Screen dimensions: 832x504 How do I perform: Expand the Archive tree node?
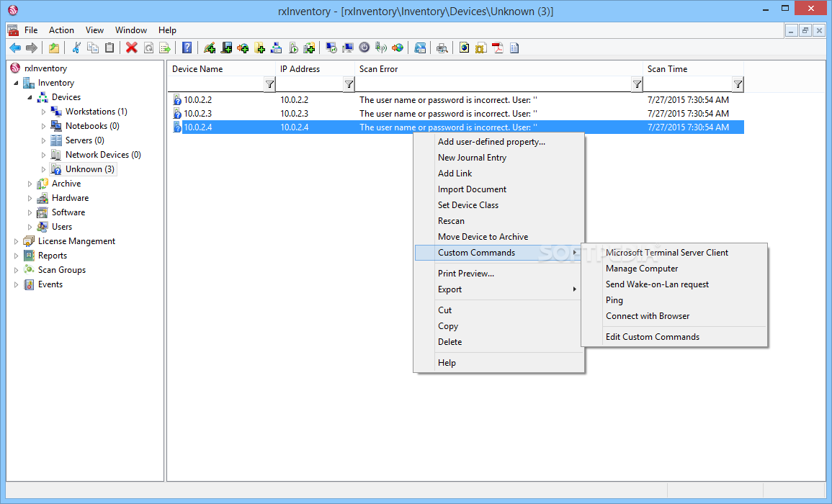tap(30, 184)
